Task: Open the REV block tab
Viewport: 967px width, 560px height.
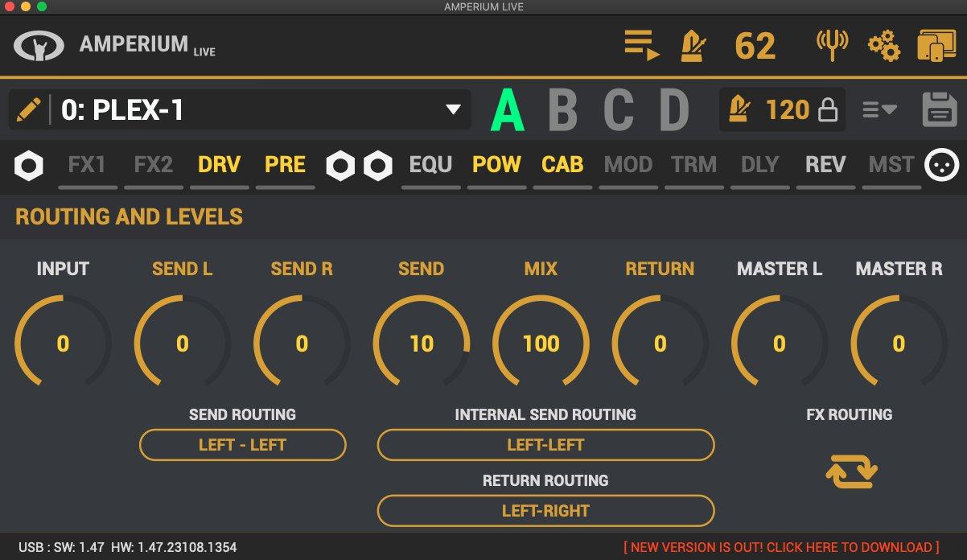Action: [825, 165]
